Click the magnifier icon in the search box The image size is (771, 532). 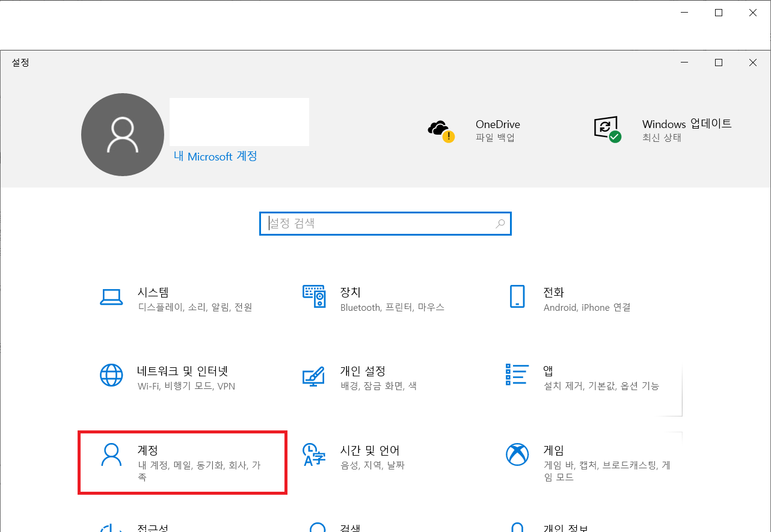[500, 223]
